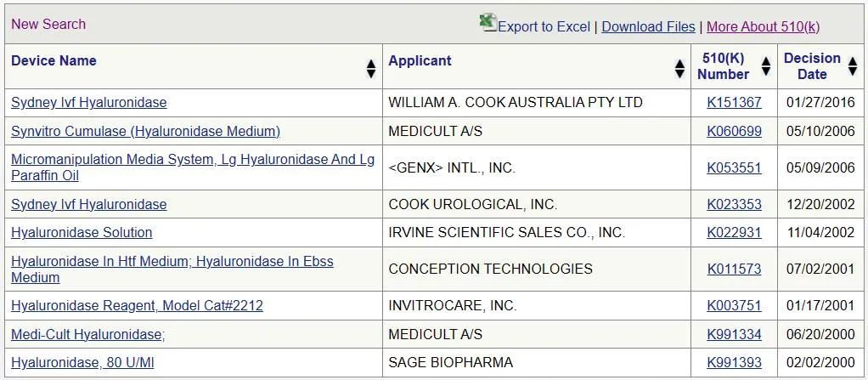Open 510(k) number K053551
868x380 pixels.
[734, 167]
